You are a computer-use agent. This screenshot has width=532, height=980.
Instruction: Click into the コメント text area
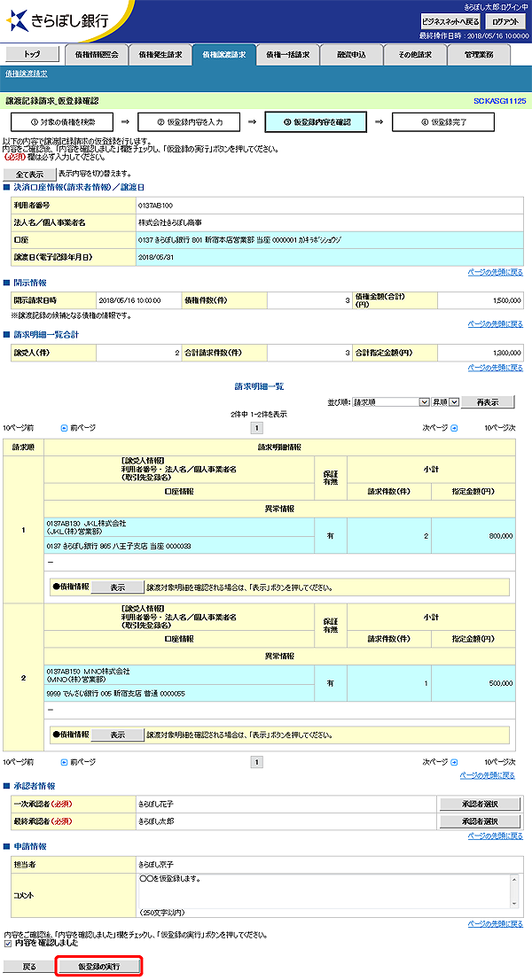[x=325, y=891]
